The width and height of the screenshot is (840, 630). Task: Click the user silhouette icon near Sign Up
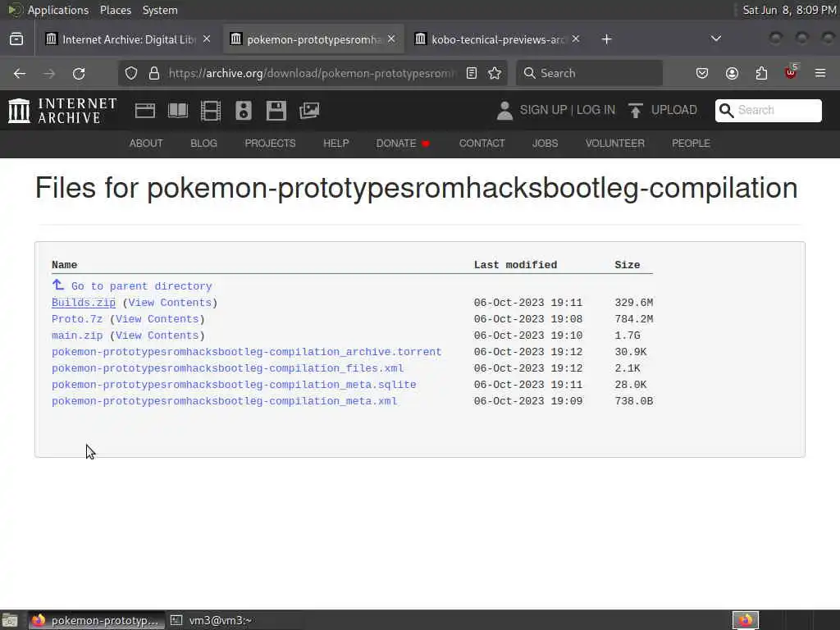[x=504, y=111]
